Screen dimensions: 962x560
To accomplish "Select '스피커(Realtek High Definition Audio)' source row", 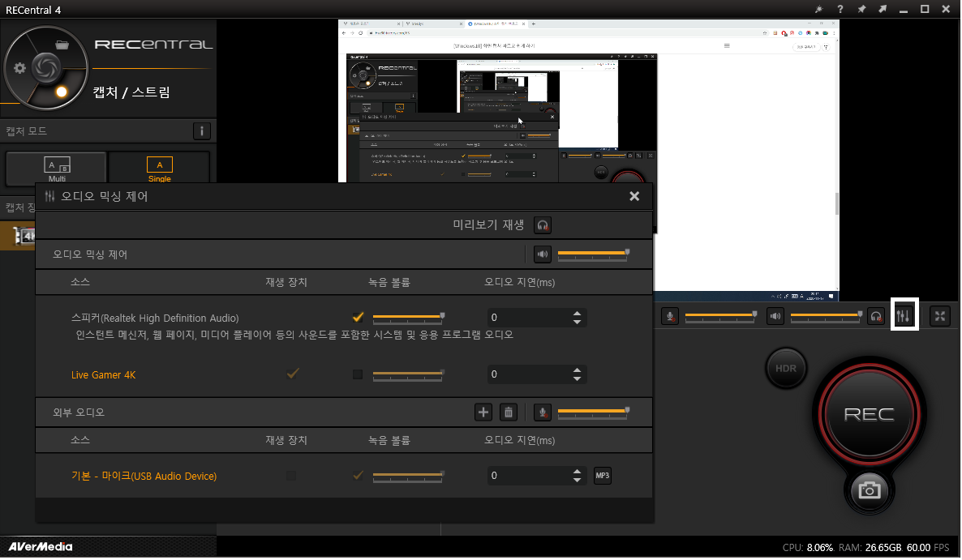I will pos(155,318).
